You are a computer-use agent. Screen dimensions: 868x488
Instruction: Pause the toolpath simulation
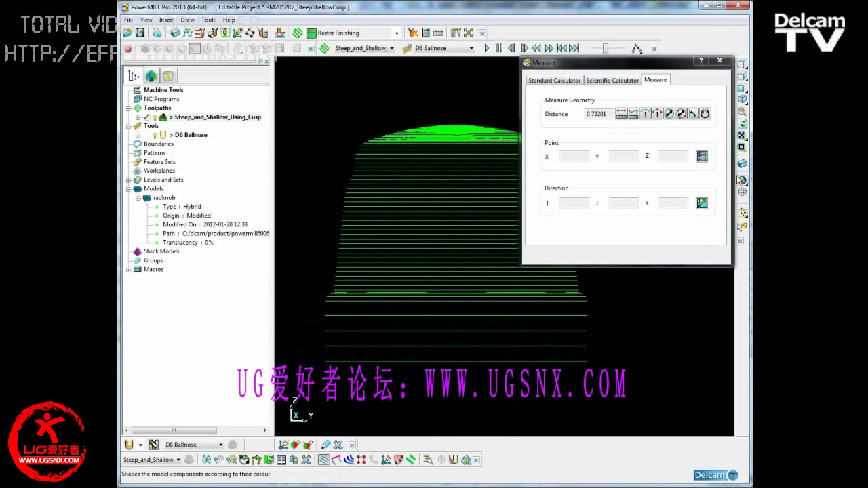tap(499, 48)
